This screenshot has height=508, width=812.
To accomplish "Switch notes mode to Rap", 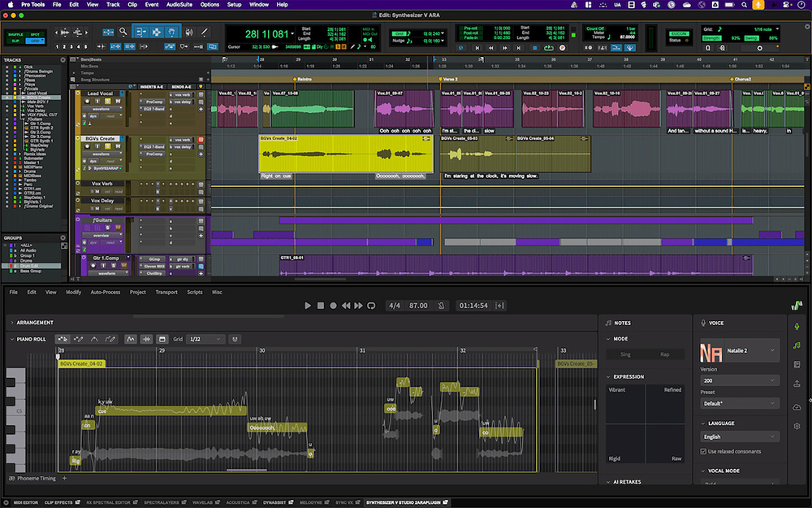I will coord(664,354).
